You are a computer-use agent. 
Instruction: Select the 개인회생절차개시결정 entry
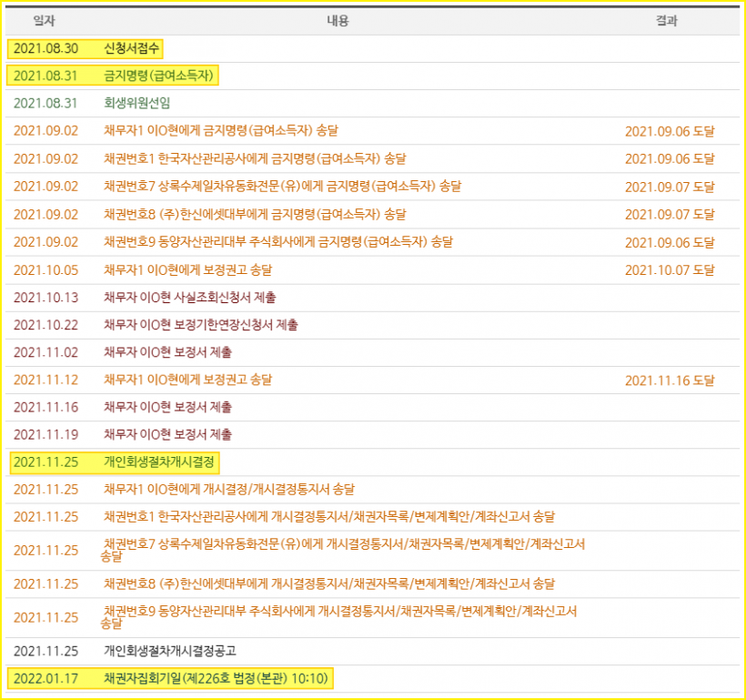159,462
